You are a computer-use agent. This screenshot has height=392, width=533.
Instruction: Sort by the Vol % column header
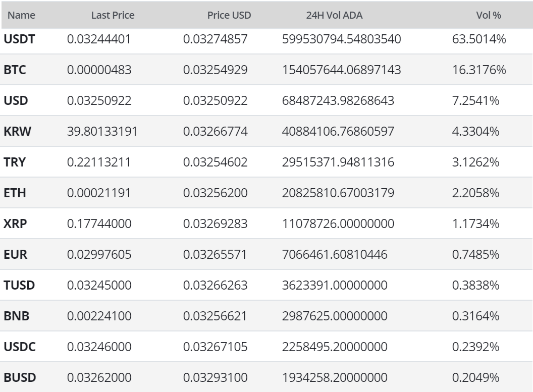pos(489,15)
